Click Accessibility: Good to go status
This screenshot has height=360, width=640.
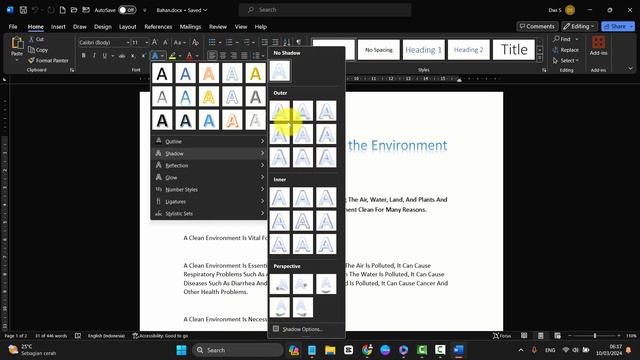coord(160,336)
